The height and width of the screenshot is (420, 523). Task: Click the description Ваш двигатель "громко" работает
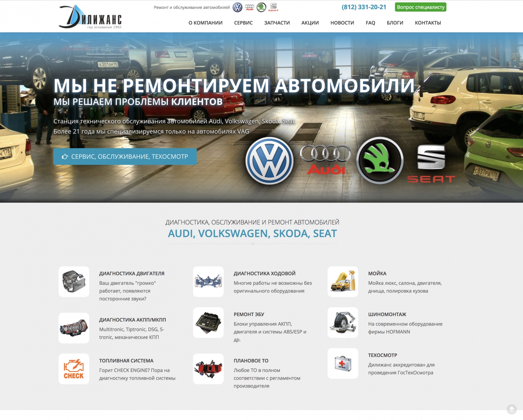pos(128,291)
